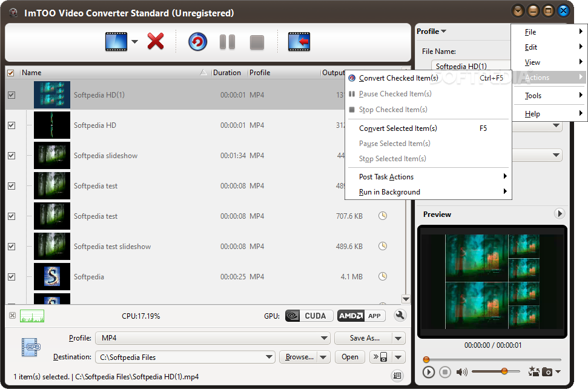Adjust the preview volume slider
Screen dimensions: 588x389
504,371
